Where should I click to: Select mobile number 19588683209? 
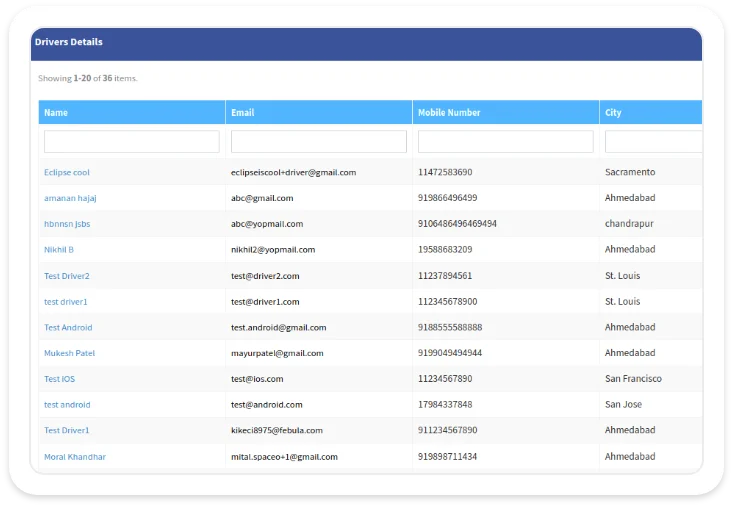pos(445,250)
